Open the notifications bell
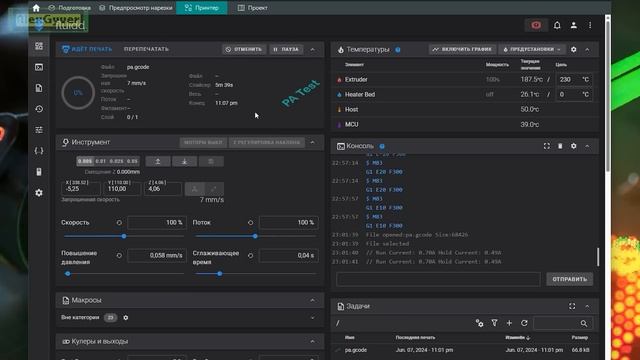 [x=557, y=25]
